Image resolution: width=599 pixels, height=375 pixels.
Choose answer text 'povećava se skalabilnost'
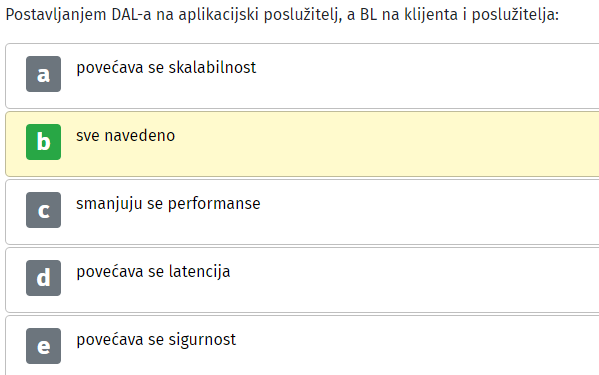166,68
